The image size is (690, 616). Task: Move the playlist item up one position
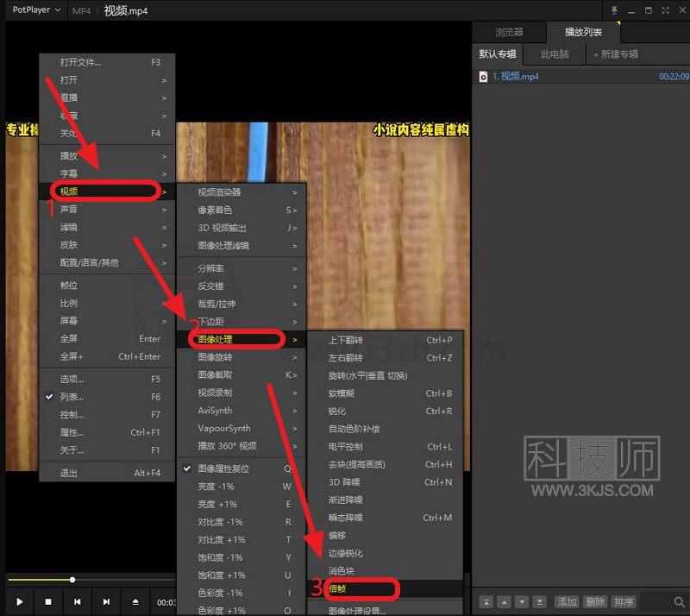[504, 601]
